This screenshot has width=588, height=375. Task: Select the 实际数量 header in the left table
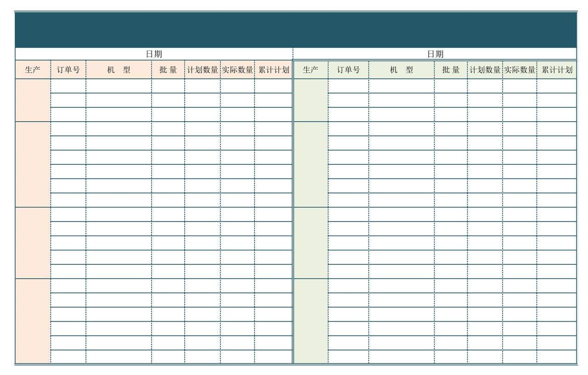coord(237,70)
